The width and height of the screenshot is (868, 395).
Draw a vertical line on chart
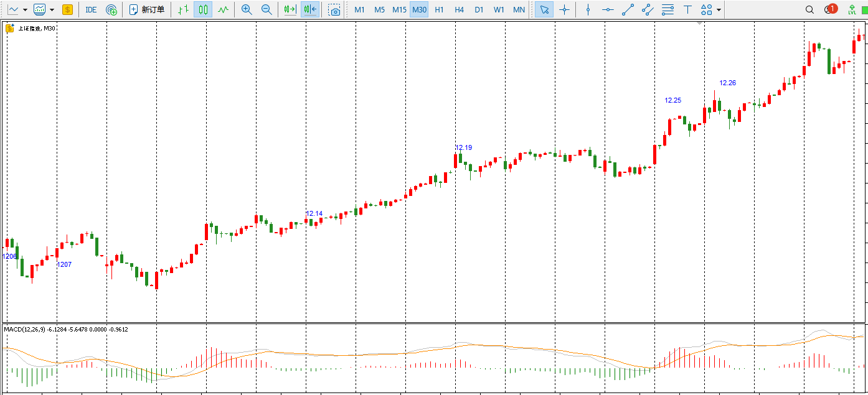click(587, 10)
